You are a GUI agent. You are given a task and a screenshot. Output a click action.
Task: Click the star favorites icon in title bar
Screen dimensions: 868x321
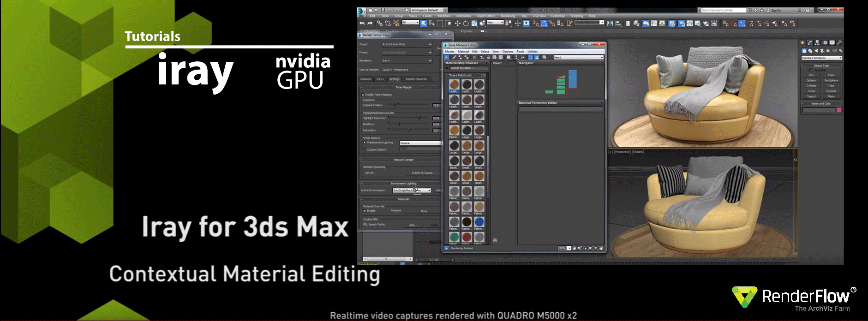click(762, 10)
